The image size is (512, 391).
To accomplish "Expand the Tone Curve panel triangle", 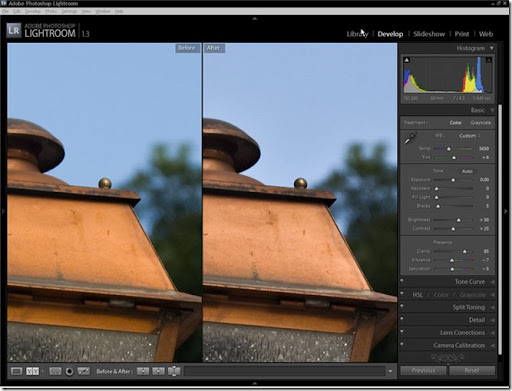I will [x=492, y=282].
